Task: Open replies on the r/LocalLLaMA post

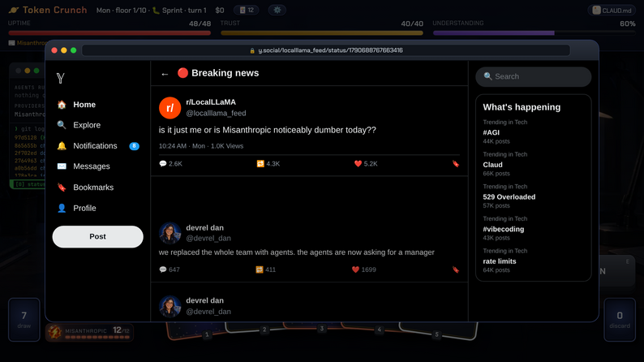Action: (x=170, y=163)
